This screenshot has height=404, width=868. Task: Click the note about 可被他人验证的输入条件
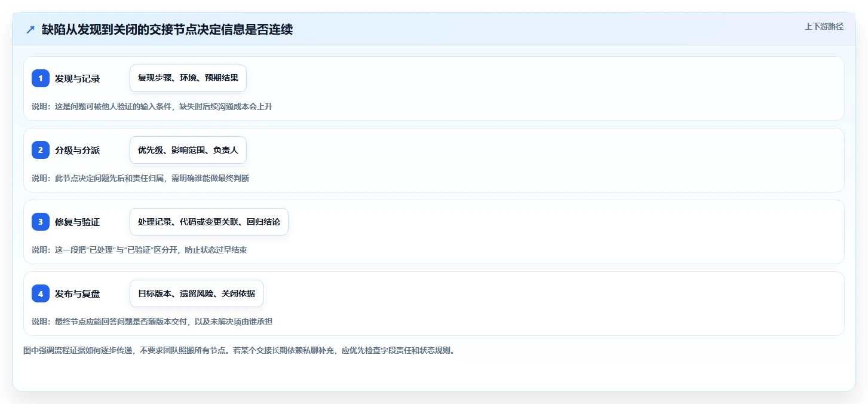click(x=152, y=106)
